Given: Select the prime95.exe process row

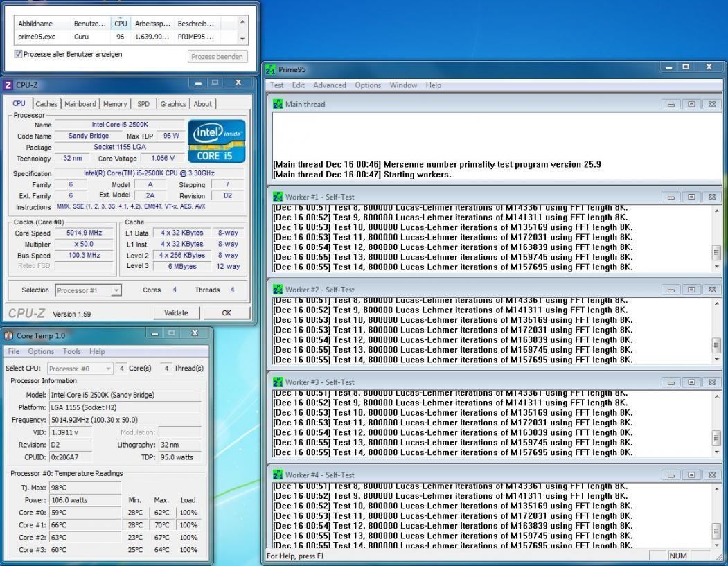Looking at the screenshot, I should pos(126,37).
